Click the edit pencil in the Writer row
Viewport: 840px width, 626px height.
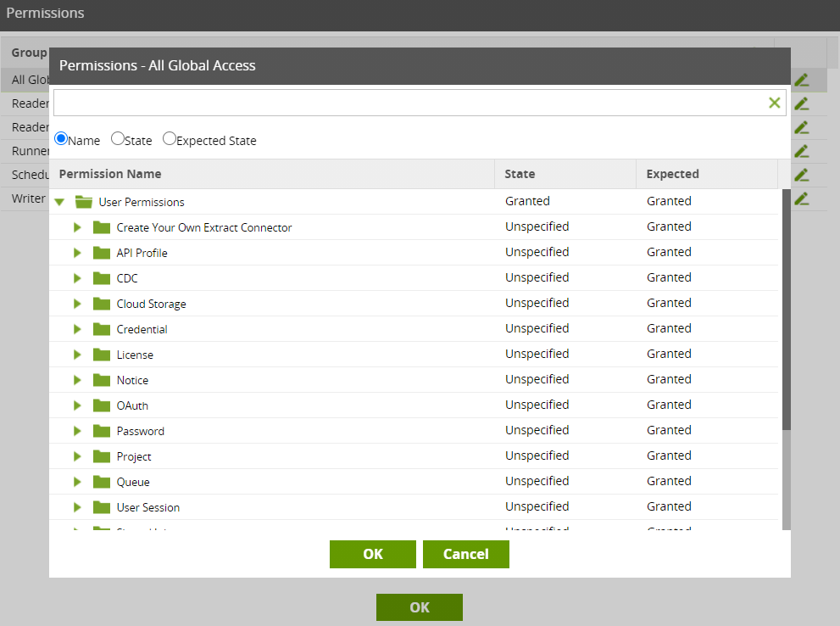coord(801,198)
